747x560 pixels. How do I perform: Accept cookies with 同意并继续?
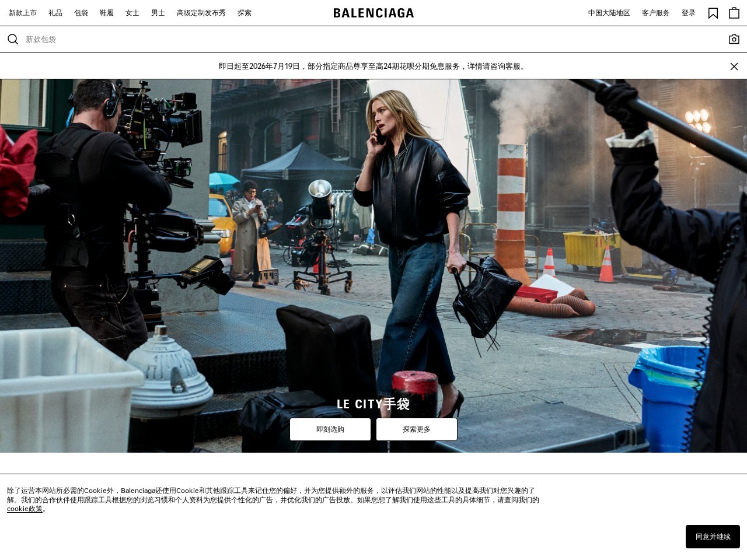[x=713, y=537]
